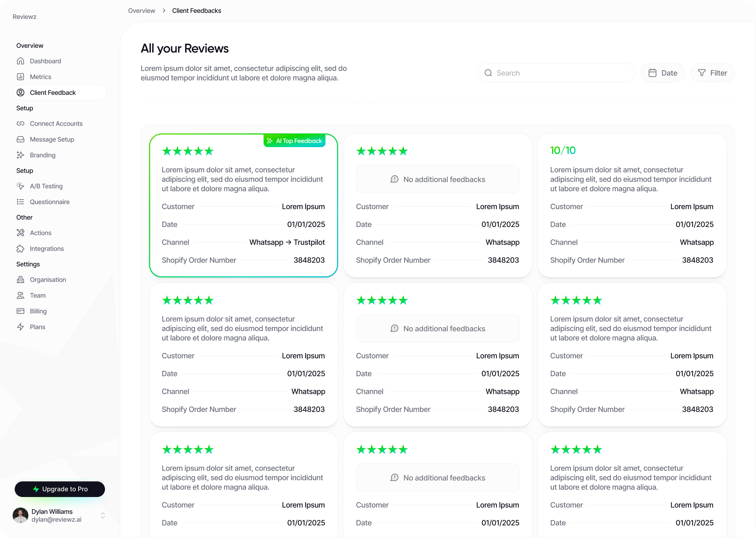The image size is (756, 538).
Task: Click No additional feedbacks box in top row
Action: click(x=438, y=179)
